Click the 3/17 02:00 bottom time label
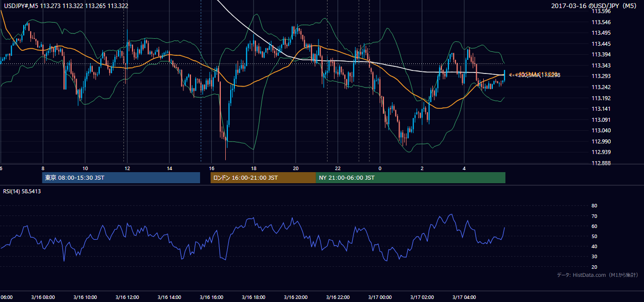Screen dimensions: 644x302 pyautogui.click(x=422, y=297)
